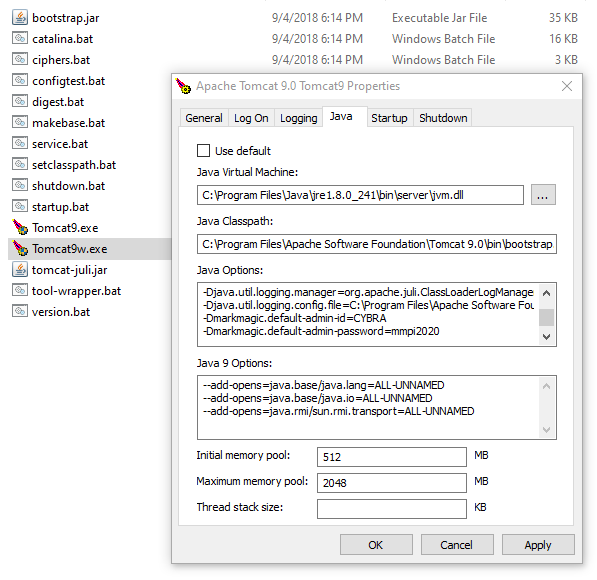
Task: Click the Thread stack size field
Action: pos(392,508)
